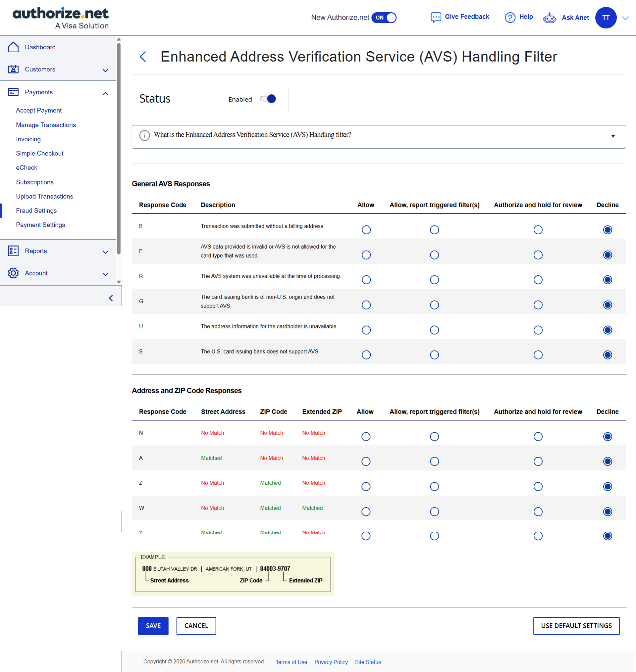
Task: Click the 'General AVS Responses' heading
Action: click(171, 184)
